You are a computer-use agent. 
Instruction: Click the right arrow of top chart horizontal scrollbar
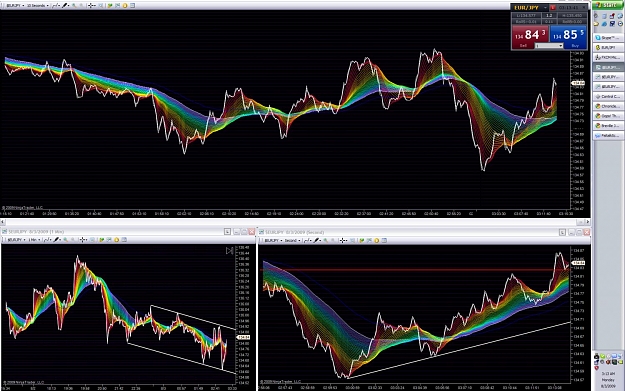[588, 222]
